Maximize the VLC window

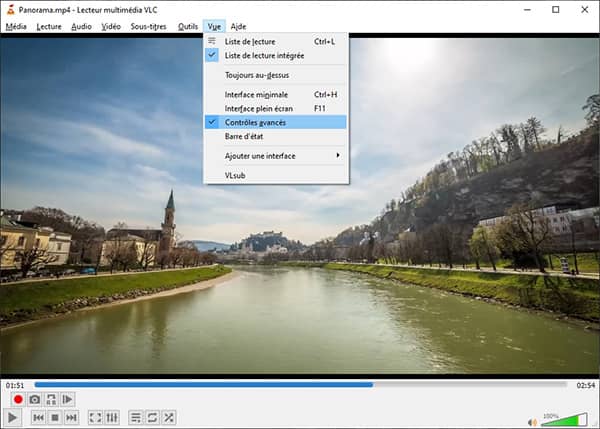coord(556,10)
